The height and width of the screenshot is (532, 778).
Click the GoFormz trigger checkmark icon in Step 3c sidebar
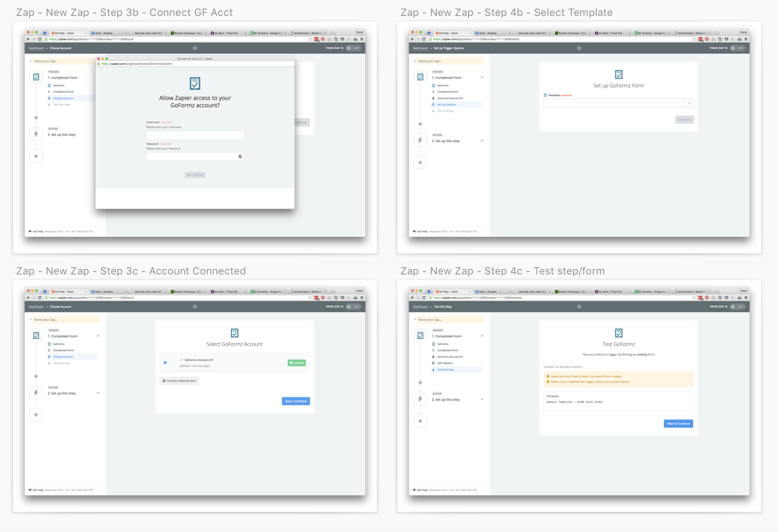[x=36, y=335]
